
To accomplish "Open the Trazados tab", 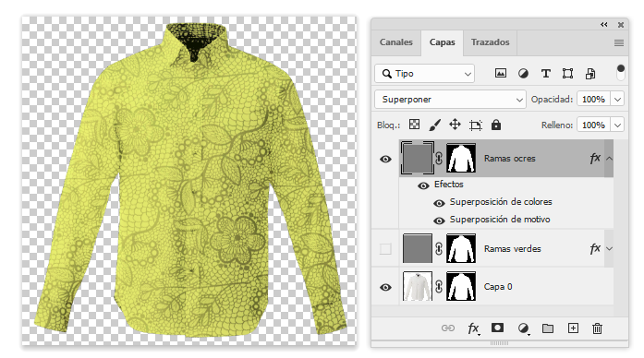I will pos(490,42).
